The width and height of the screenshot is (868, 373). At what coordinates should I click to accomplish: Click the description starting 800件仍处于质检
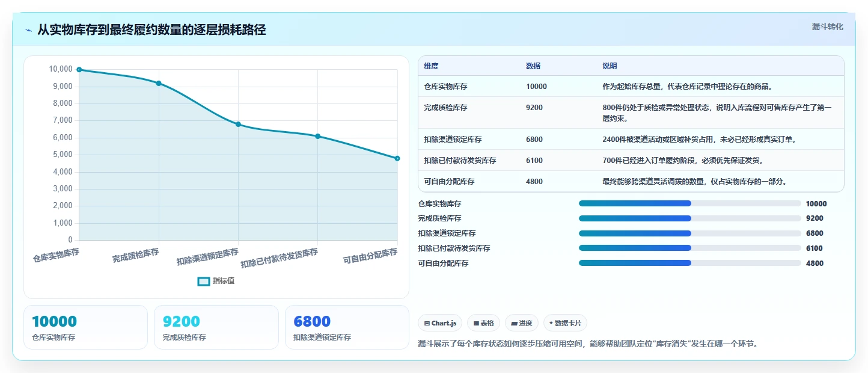[x=717, y=113]
